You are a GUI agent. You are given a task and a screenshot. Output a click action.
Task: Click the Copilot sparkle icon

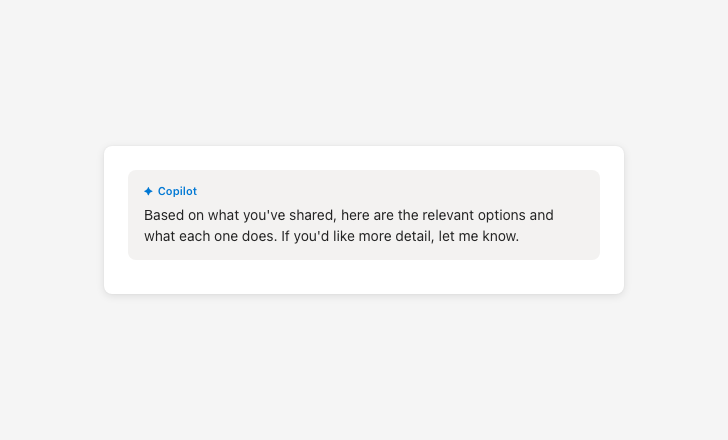pos(148,191)
